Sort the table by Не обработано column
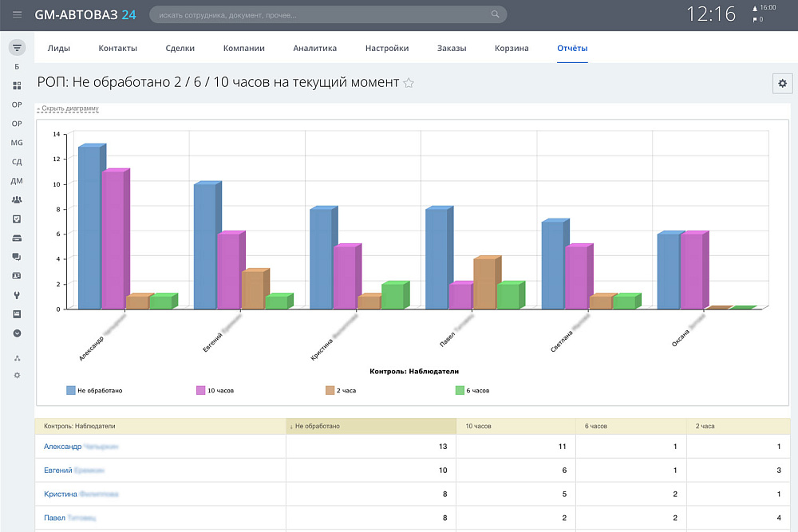 pyautogui.click(x=370, y=426)
